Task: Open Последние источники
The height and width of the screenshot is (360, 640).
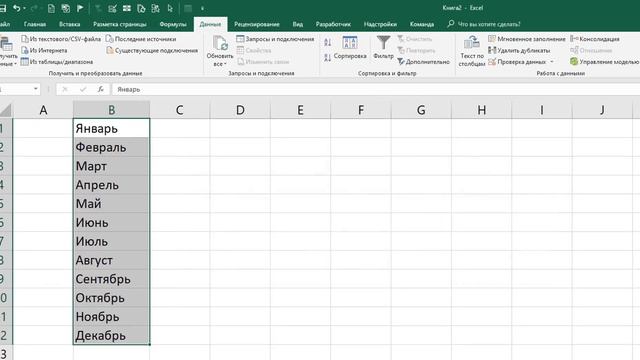Action: tap(141, 39)
